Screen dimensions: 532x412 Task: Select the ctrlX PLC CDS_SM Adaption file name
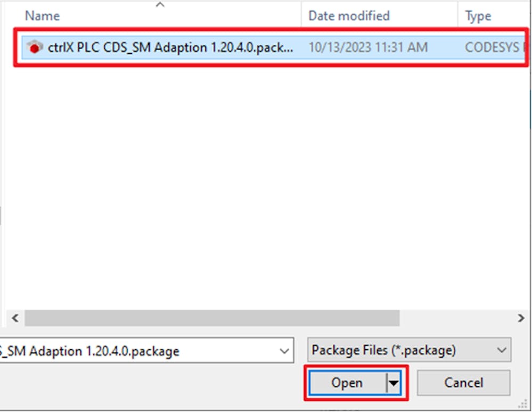(170, 47)
